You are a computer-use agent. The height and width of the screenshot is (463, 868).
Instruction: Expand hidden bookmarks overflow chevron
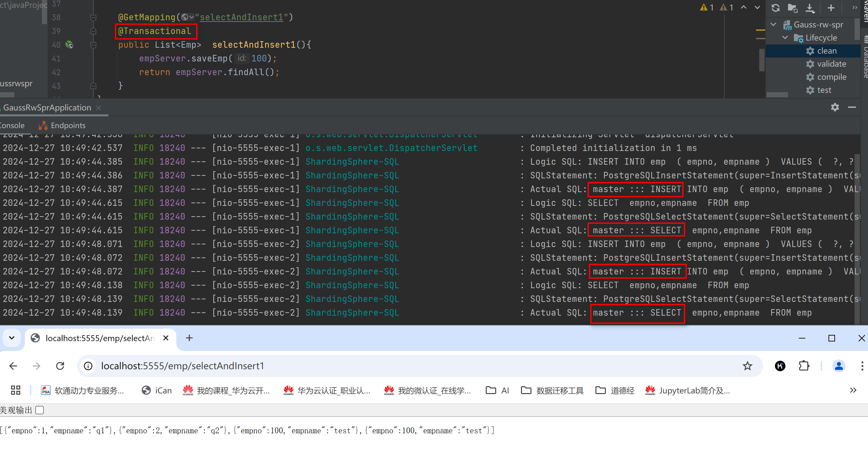click(x=853, y=390)
